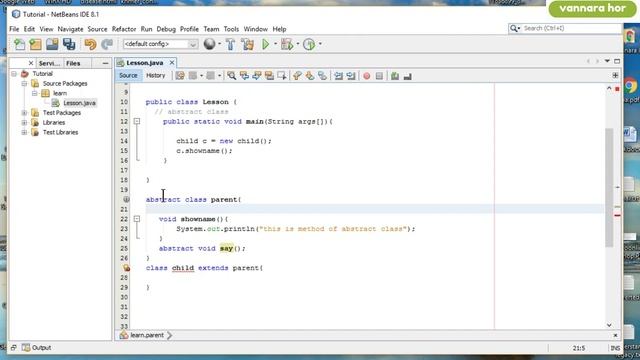Click the Redo arrow icon
Screen dimensions: 640x360
pos(107,44)
